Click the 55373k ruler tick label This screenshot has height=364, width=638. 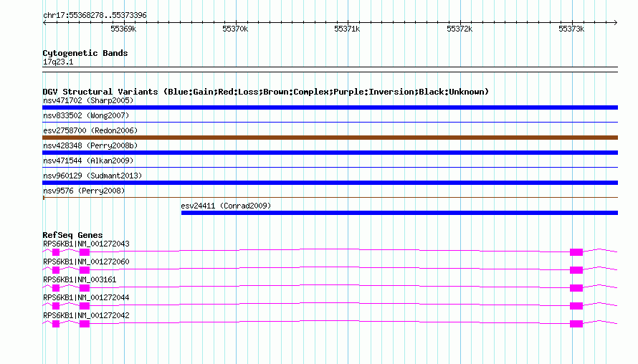click(x=571, y=29)
